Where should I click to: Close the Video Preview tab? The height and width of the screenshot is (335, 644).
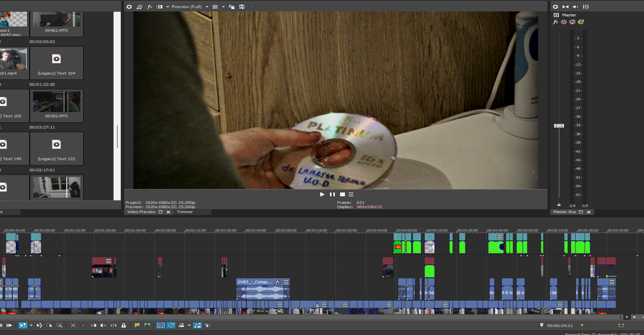coord(168,212)
